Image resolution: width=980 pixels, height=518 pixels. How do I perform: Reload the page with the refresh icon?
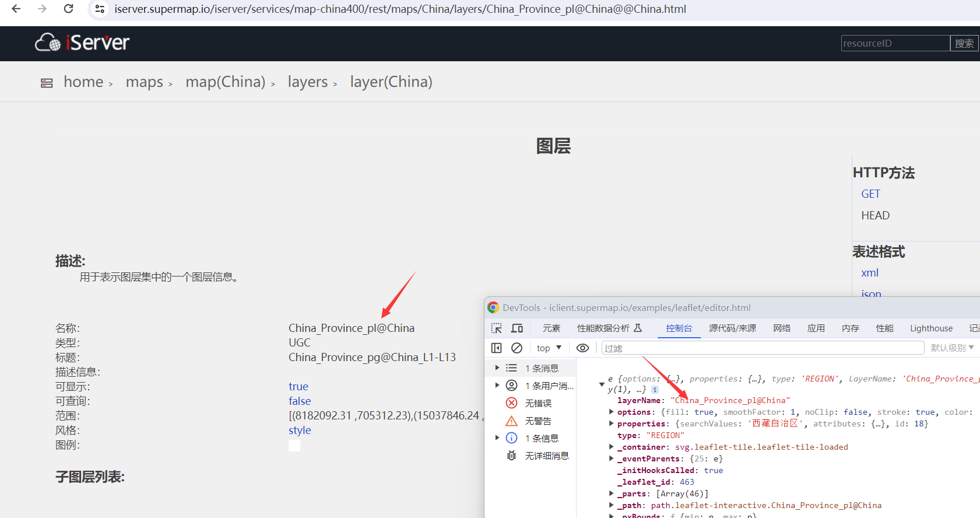point(69,9)
